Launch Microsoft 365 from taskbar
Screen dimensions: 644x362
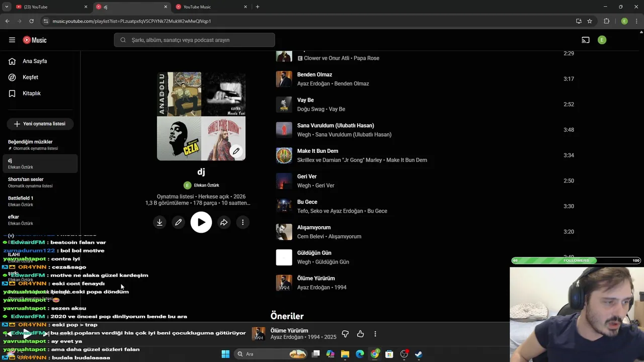[x=331, y=354]
